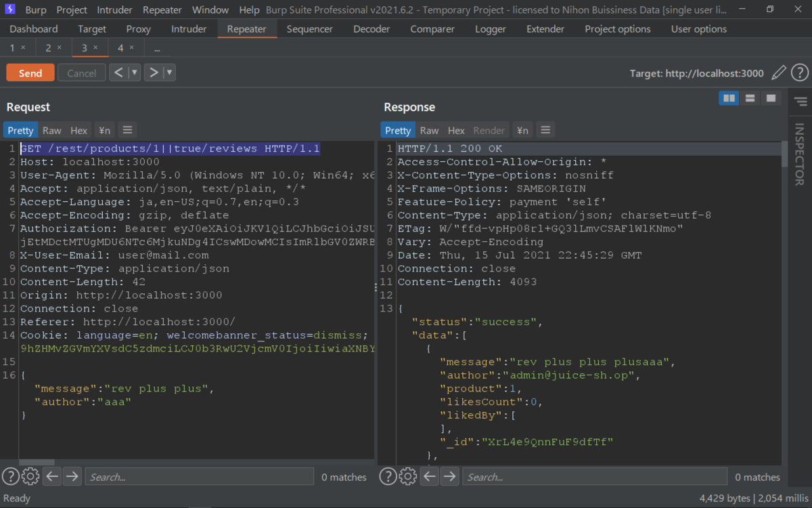Open the User options tab
This screenshot has height=508, width=812.
pos(699,29)
